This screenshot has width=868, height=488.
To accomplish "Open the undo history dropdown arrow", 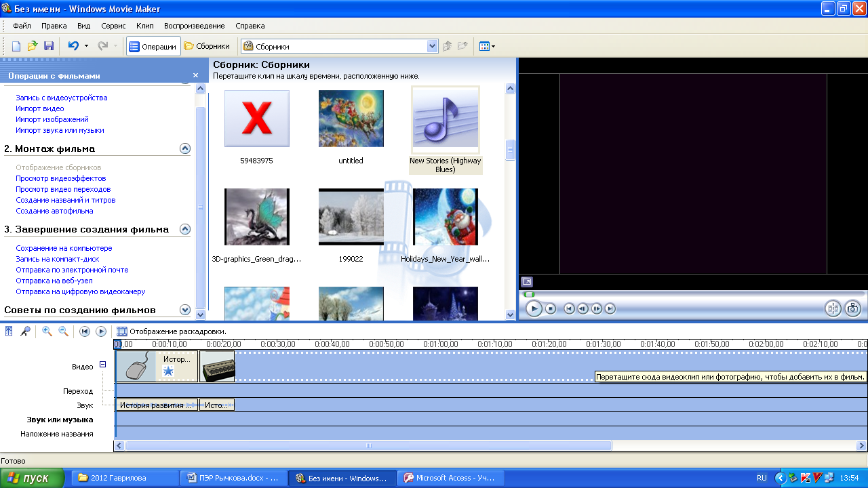I will [86, 46].
